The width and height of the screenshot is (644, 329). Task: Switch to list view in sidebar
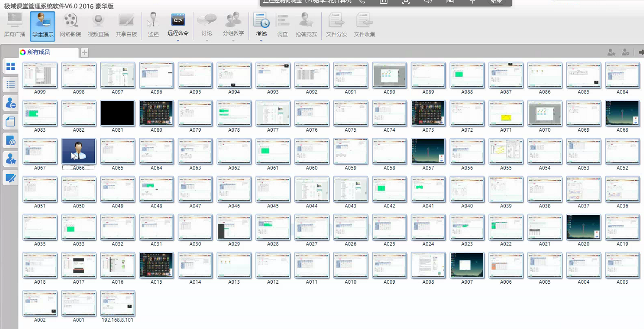10,85
